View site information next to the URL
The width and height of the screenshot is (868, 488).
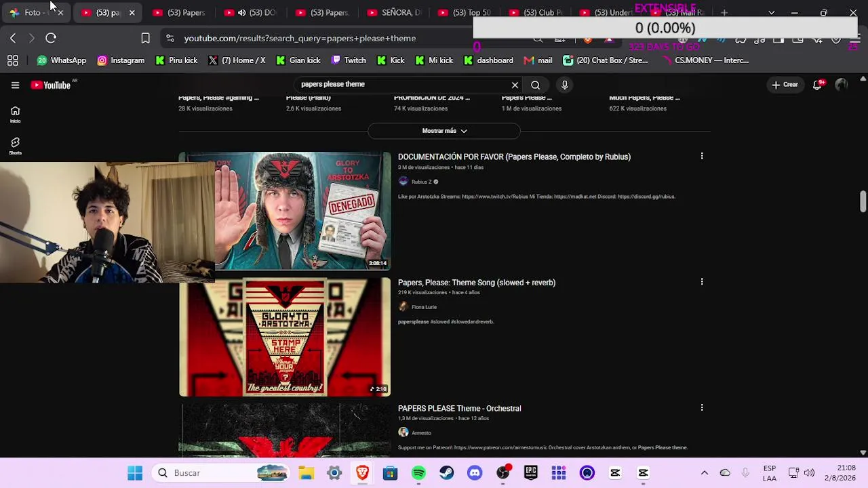(170, 39)
